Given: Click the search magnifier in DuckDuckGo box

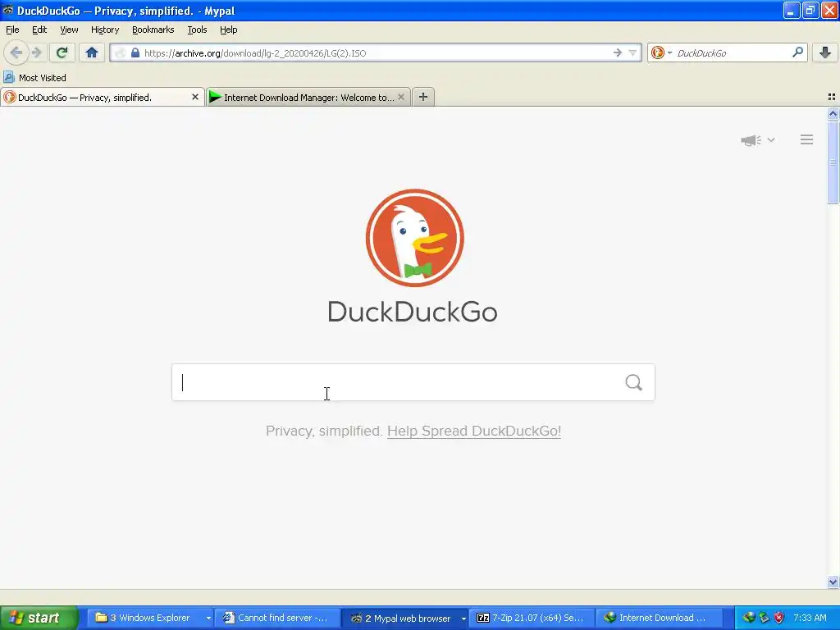Looking at the screenshot, I should tap(634, 382).
